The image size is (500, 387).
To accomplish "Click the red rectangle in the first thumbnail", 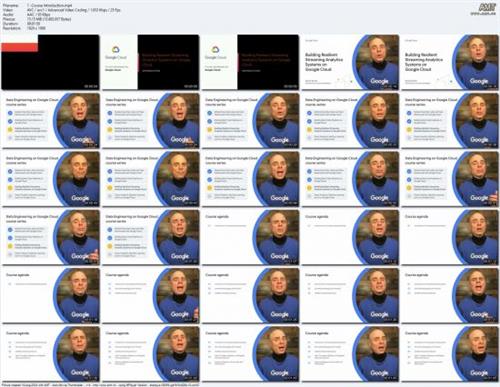I will pos(20,47).
